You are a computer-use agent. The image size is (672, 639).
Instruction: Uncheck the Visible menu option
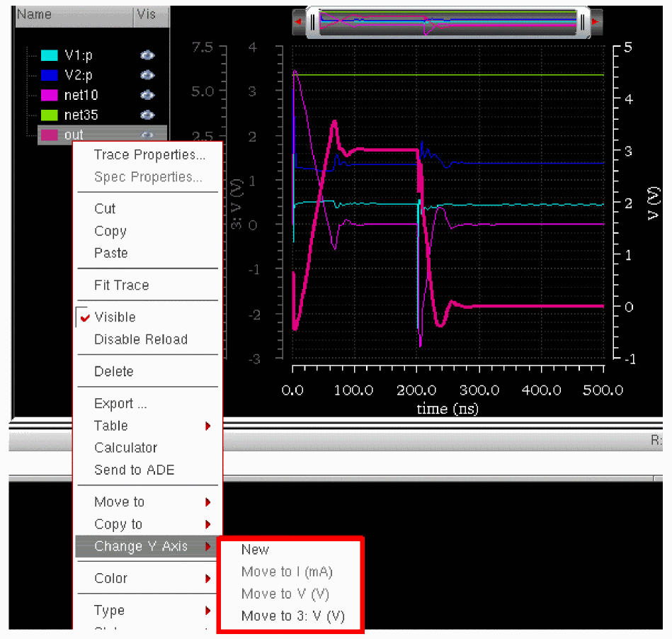[115, 317]
